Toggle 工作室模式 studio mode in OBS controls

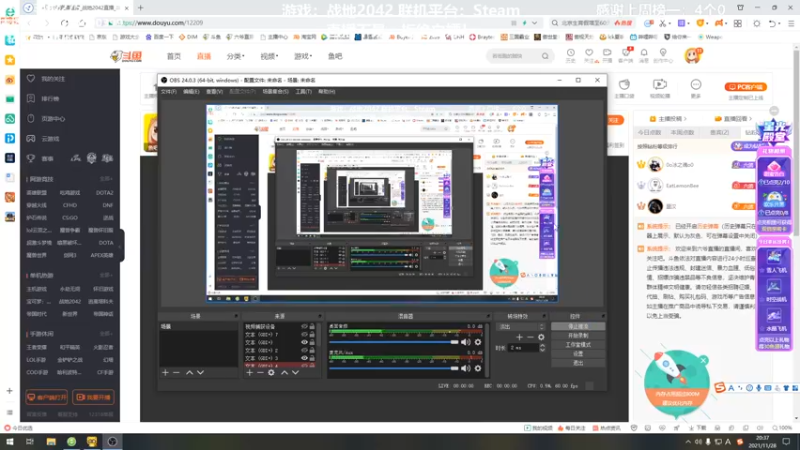coord(578,345)
